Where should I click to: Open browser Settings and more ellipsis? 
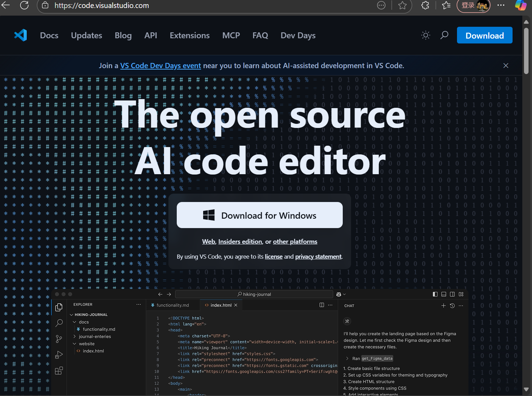(x=501, y=5)
